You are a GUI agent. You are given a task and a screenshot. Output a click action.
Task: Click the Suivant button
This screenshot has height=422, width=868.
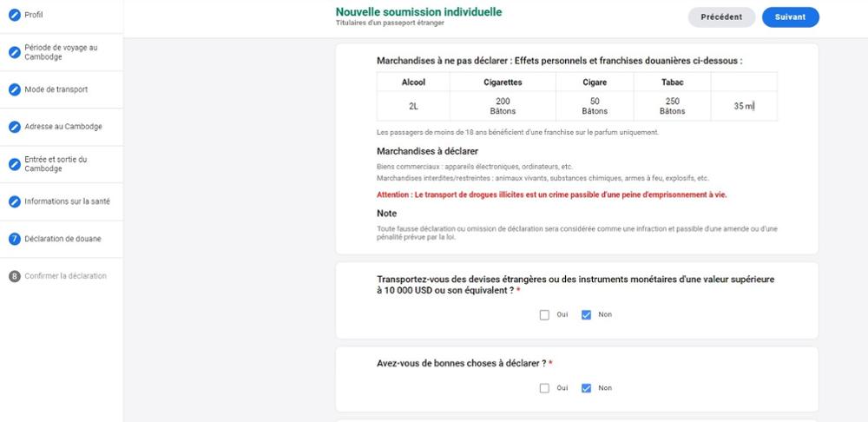[x=791, y=17]
